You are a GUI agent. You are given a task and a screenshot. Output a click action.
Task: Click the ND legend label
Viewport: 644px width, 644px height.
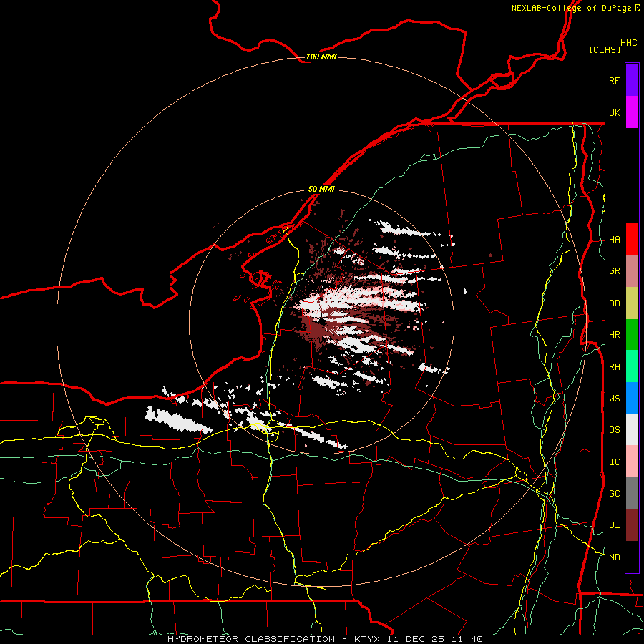pos(614,557)
